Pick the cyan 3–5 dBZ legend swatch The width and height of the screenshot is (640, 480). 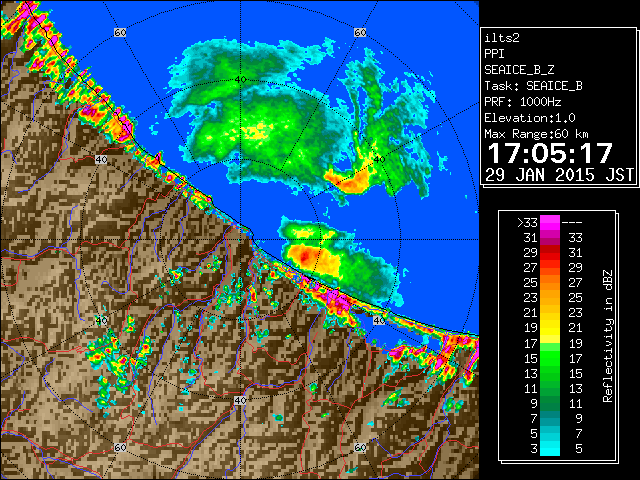click(x=550, y=448)
